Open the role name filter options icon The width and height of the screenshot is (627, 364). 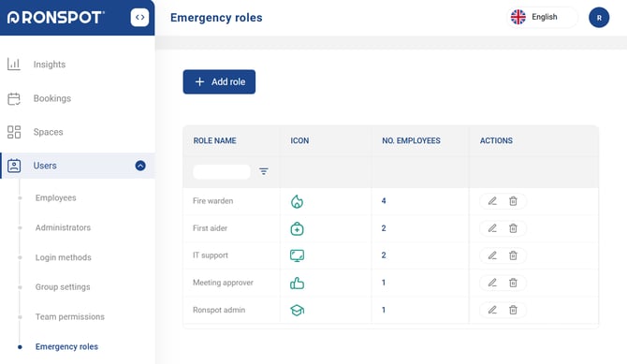264,171
